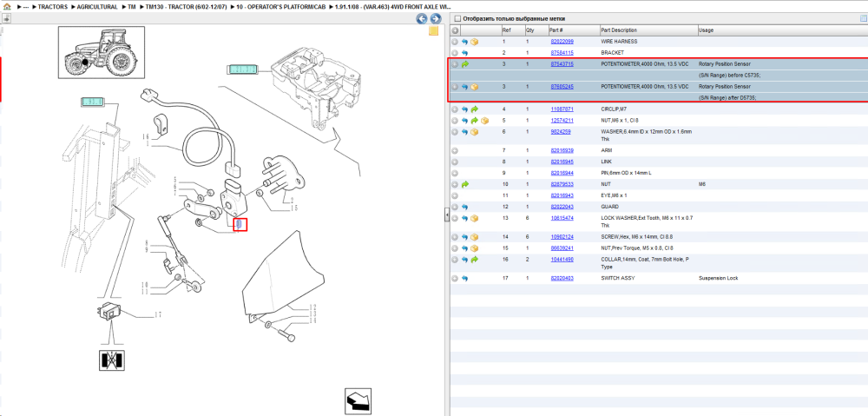The image size is (868, 416).
Task: Click blue arrow on SWITCH ASSY row
Action: click(x=465, y=278)
